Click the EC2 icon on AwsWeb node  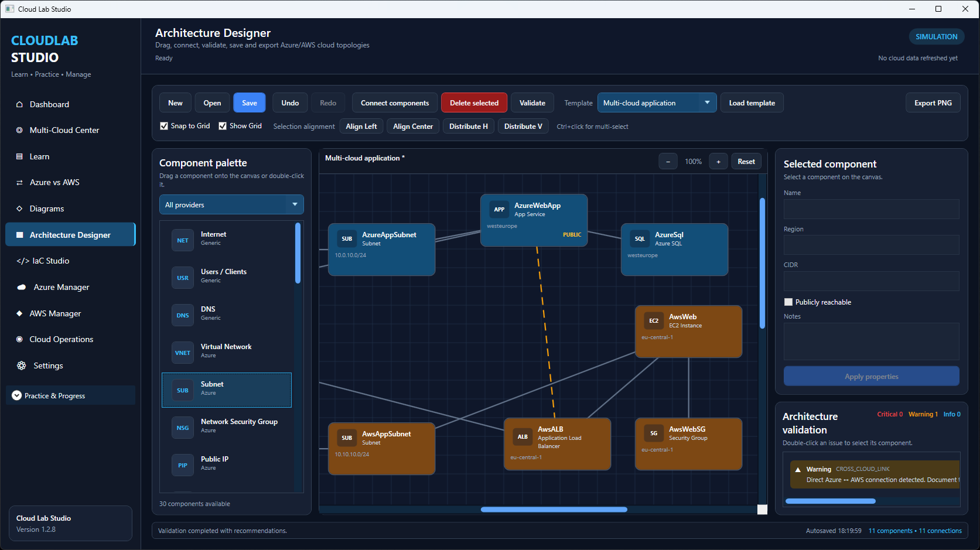coord(654,320)
